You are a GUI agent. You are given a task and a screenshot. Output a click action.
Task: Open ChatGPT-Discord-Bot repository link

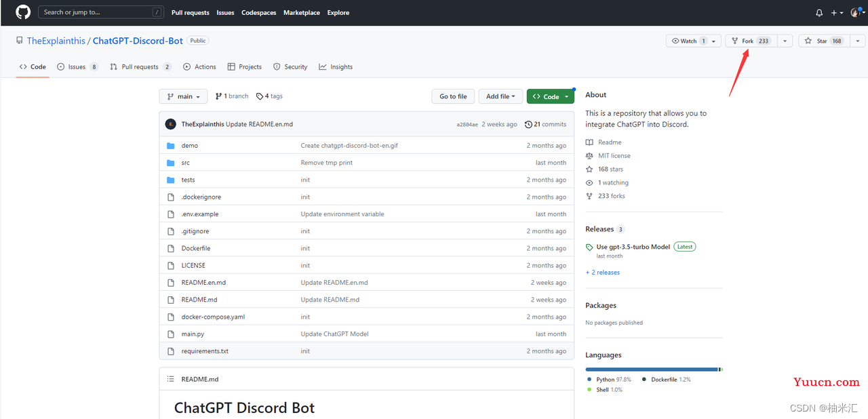pos(138,41)
